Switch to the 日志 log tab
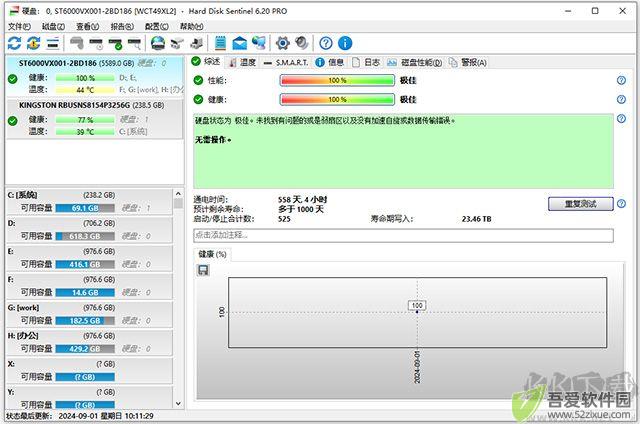640x424 pixels. coord(366,62)
